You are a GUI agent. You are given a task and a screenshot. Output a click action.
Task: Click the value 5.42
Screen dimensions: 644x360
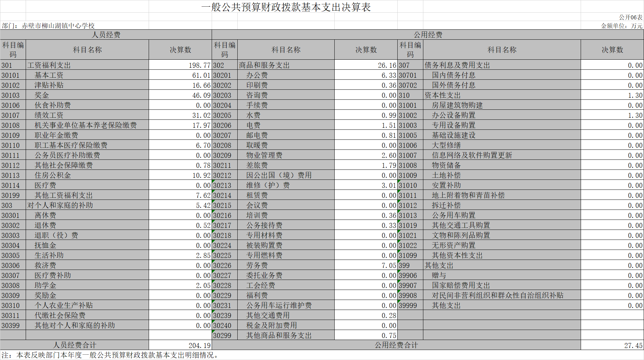(x=180, y=205)
